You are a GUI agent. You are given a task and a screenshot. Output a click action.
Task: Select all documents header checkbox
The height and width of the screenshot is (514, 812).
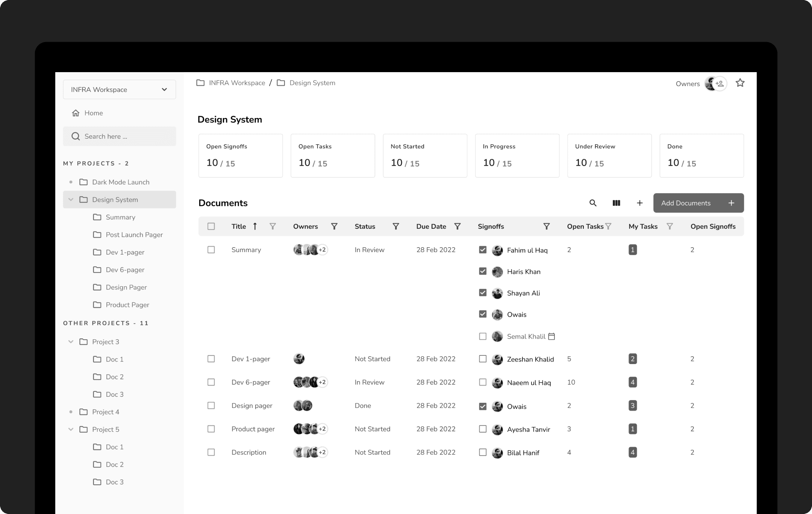click(x=211, y=226)
